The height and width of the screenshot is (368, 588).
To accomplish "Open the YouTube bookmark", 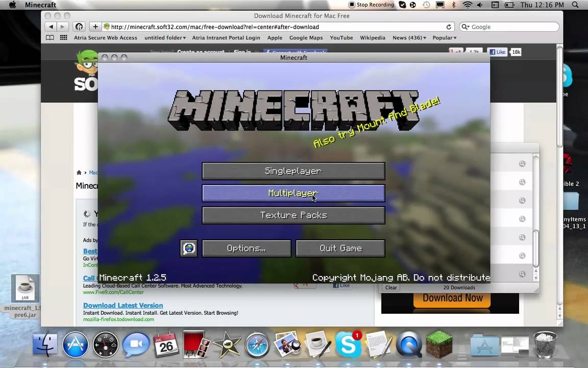I will [x=341, y=37].
